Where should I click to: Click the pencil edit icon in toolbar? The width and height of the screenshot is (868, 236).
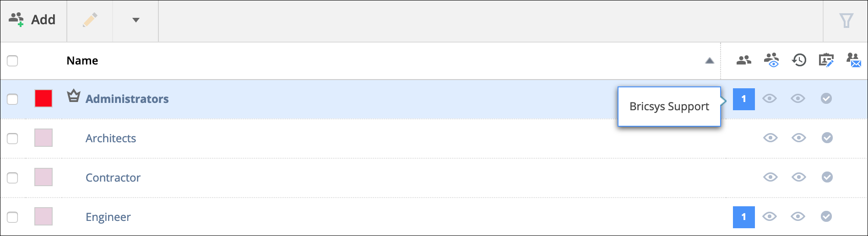pyautogui.click(x=90, y=20)
